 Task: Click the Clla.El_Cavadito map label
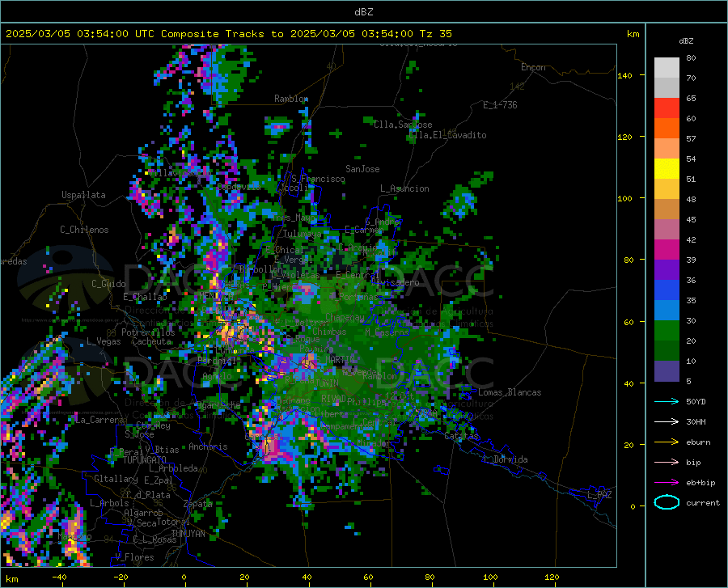447,135
